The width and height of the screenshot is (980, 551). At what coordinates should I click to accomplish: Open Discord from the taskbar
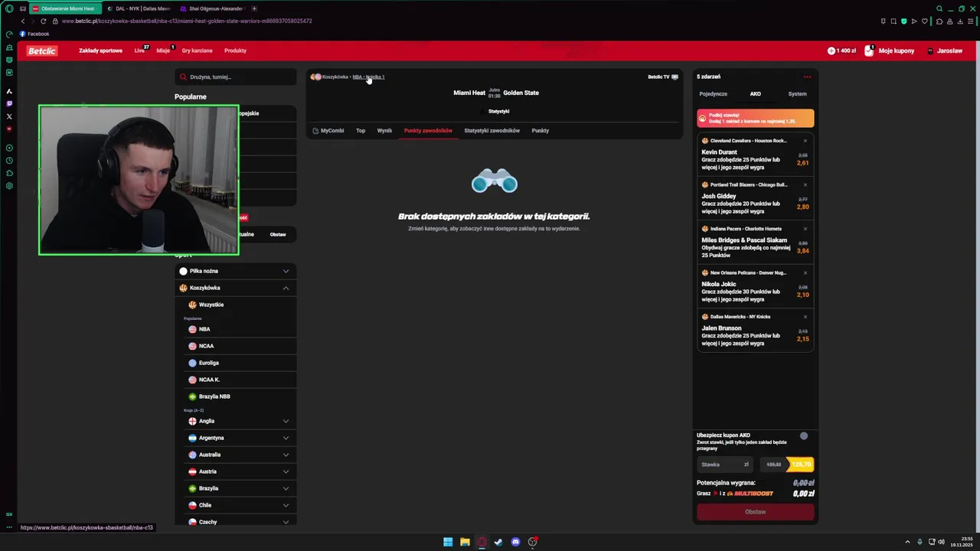pyautogui.click(x=515, y=542)
